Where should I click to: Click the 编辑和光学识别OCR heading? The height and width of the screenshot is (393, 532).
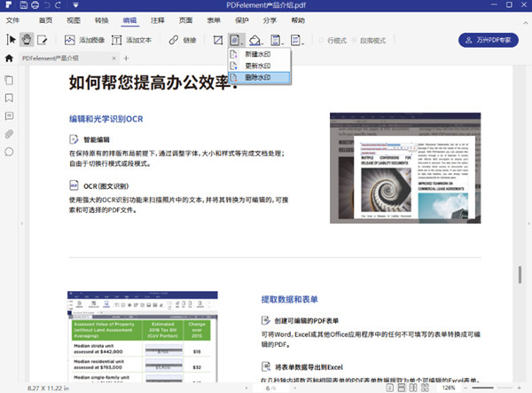pyautogui.click(x=106, y=119)
